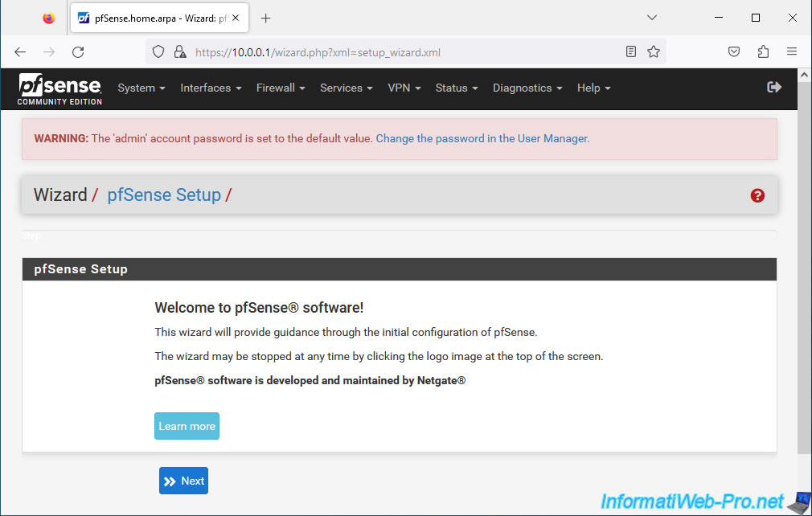Follow Change the password in User Manager link
The height and width of the screenshot is (516, 812).
tap(482, 139)
